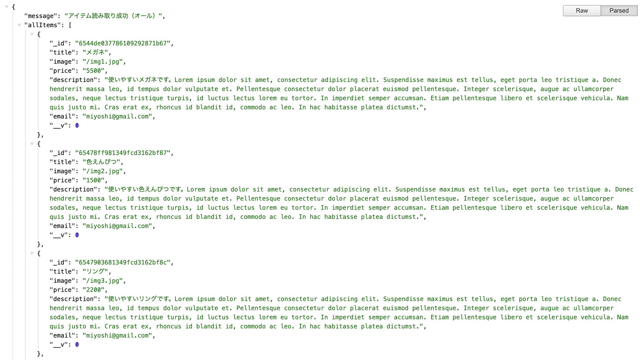Viewport: 644px width, 360px height.
Task: Click the /img3.jpg image value
Action: (103, 280)
